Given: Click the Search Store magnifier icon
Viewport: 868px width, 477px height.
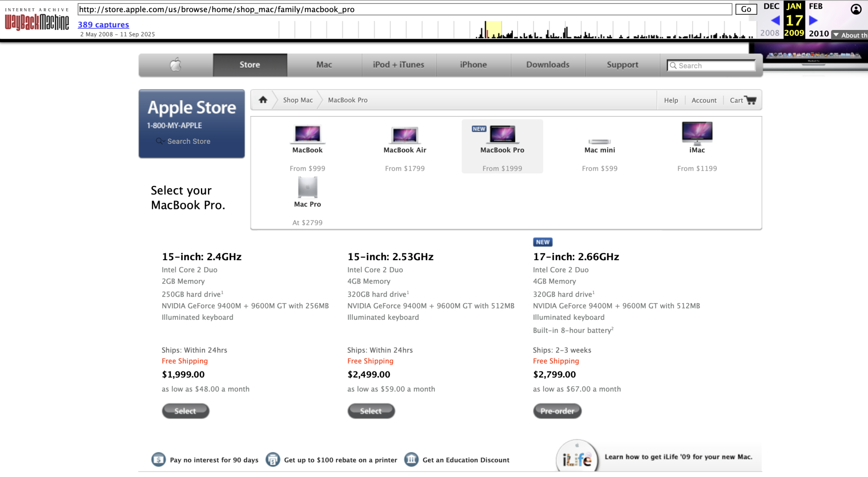Looking at the screenshot, I should click(x=160, y=141).
